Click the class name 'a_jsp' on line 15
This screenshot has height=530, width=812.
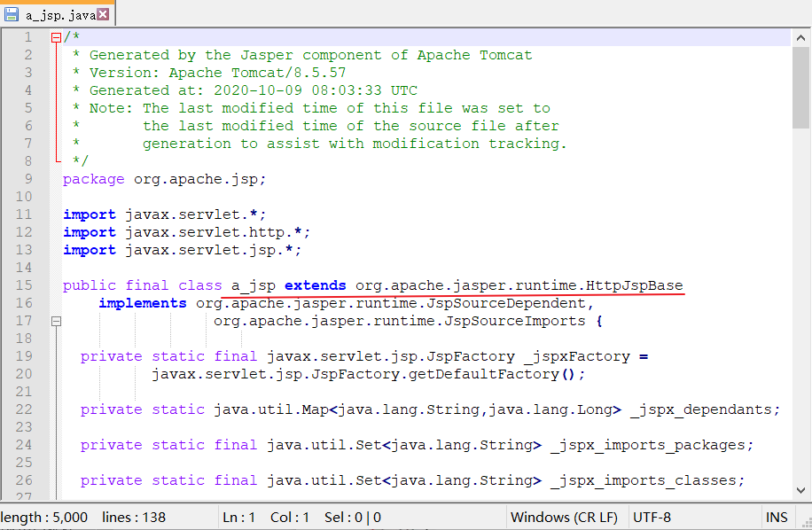click(x=254, y=285)
